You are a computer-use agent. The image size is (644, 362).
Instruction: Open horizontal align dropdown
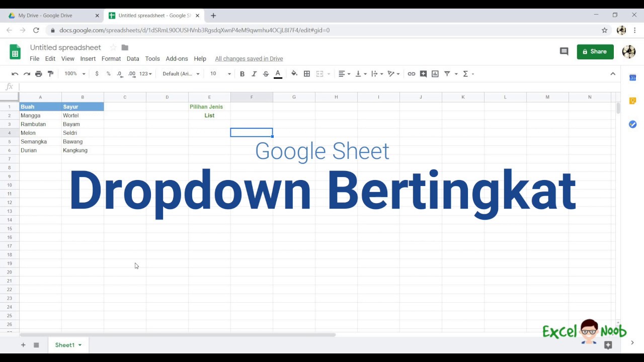click(x=344, y=74)
